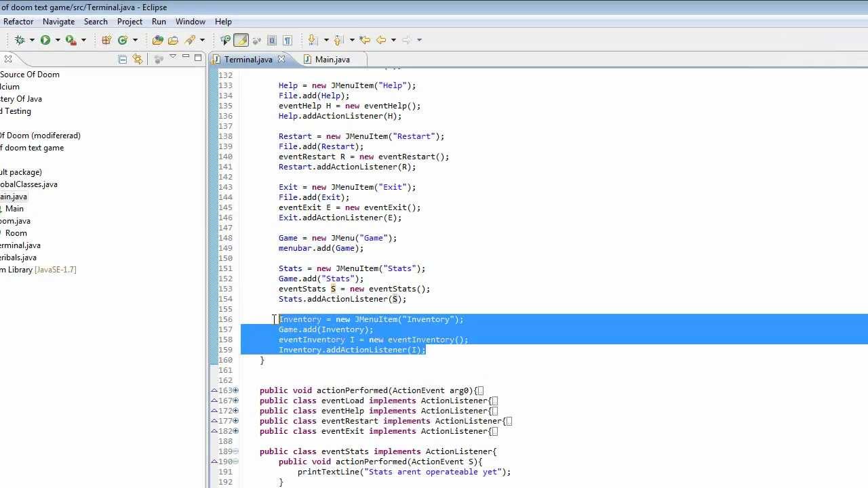Expand the folded eventLoad class at line 167
Screen dimensions: 868x488
tap(235, 401)
